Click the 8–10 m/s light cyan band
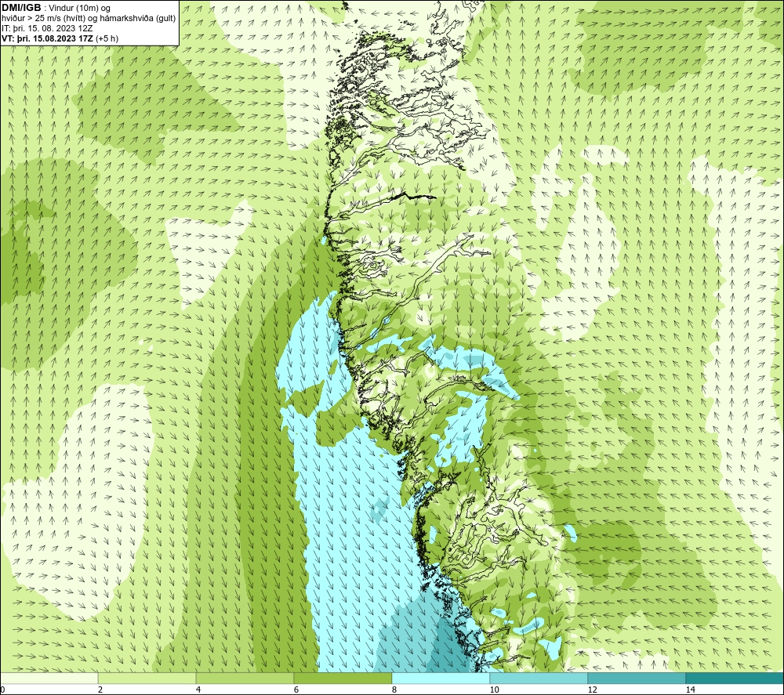 point(441,678)
